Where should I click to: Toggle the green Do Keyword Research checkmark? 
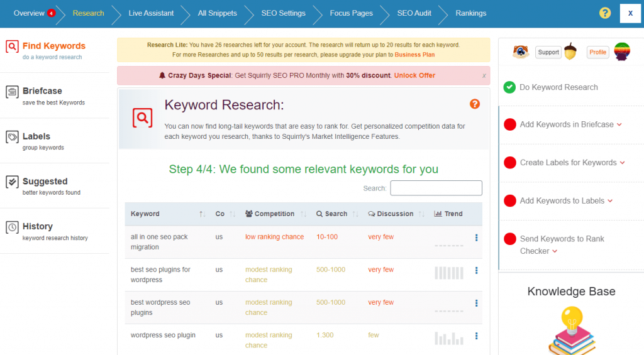[x=509, y=87]
